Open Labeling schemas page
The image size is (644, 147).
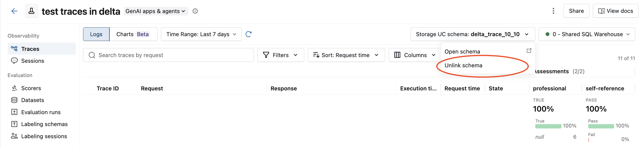pos(44,124)
